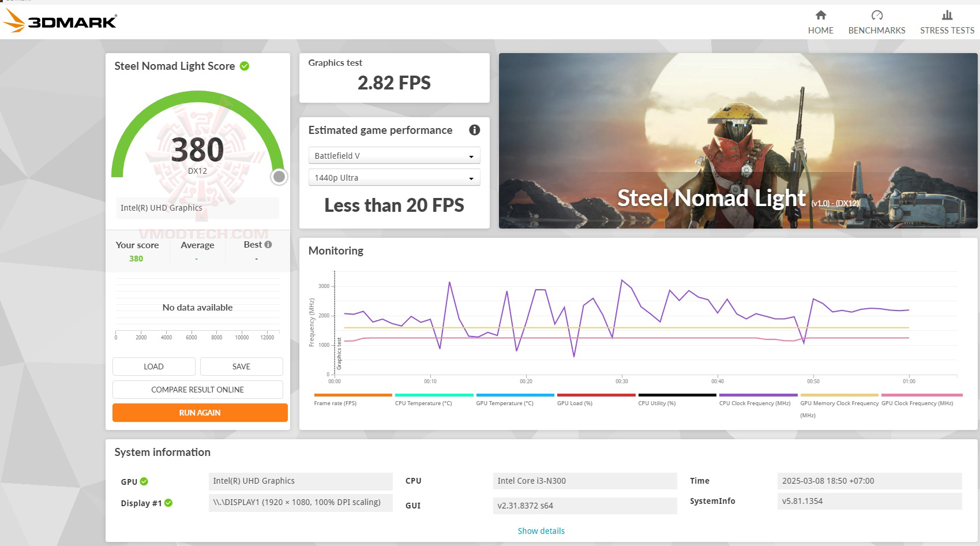The image size is (980, 546).
Task: Click the green 380 under Your score
Action: coord(136,259)
